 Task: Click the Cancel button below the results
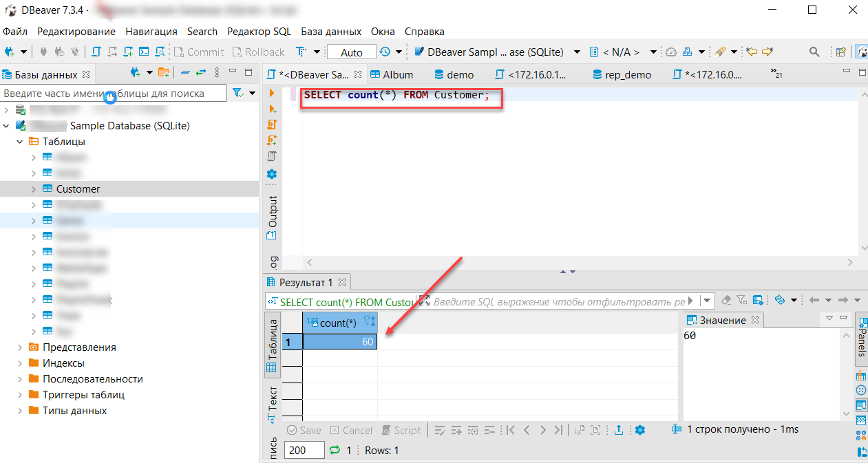coord(351,430)
